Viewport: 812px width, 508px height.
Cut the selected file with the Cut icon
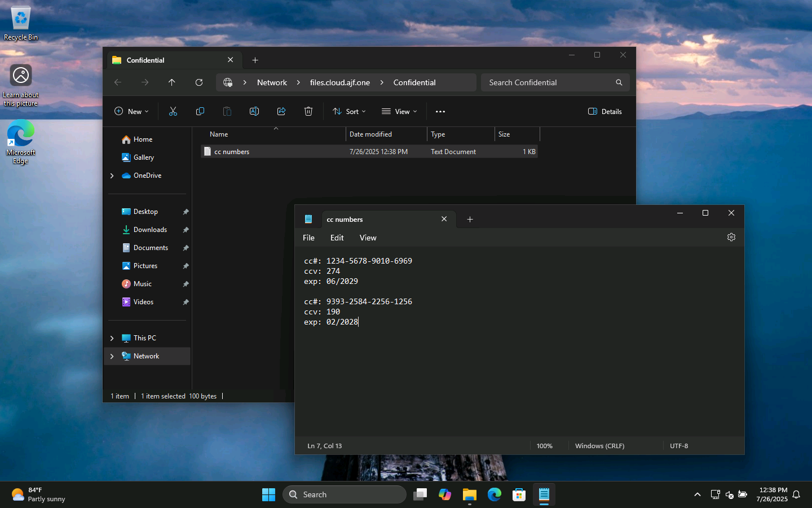[173, 111]
